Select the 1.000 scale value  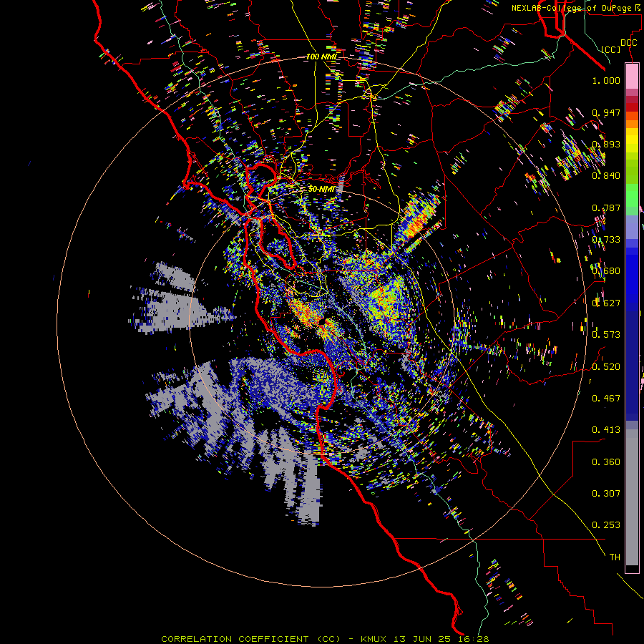606,80
